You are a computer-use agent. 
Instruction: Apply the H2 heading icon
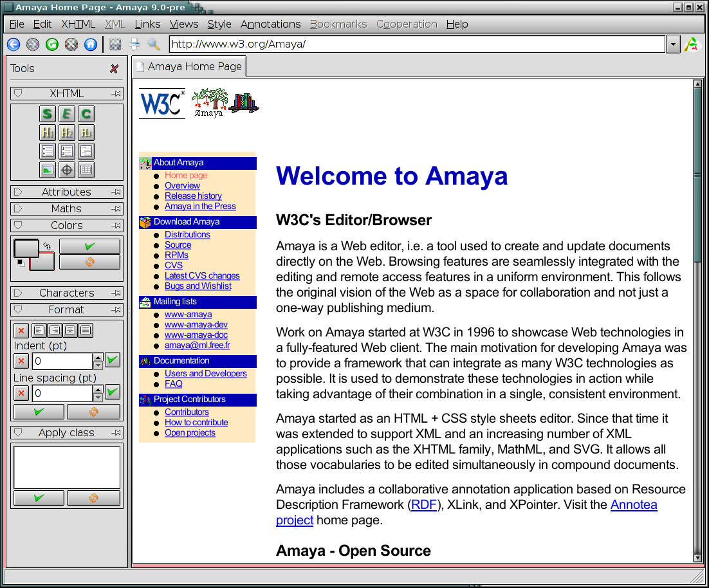pyautogui.click(x=67, y=133)
